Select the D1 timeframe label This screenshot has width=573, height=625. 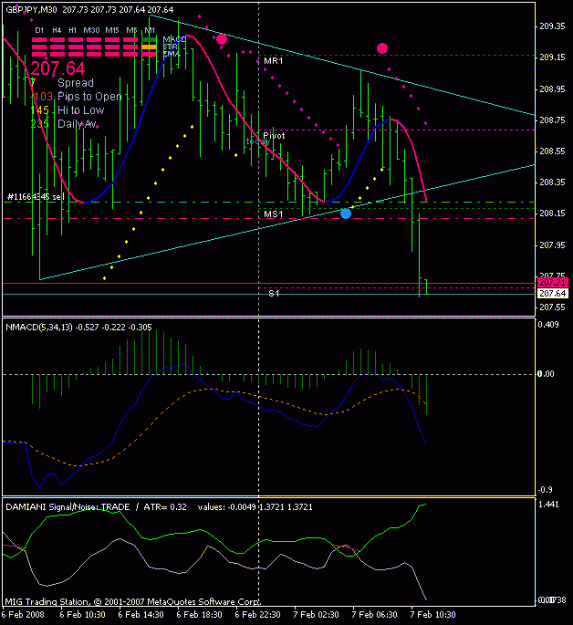coord(39,30)
